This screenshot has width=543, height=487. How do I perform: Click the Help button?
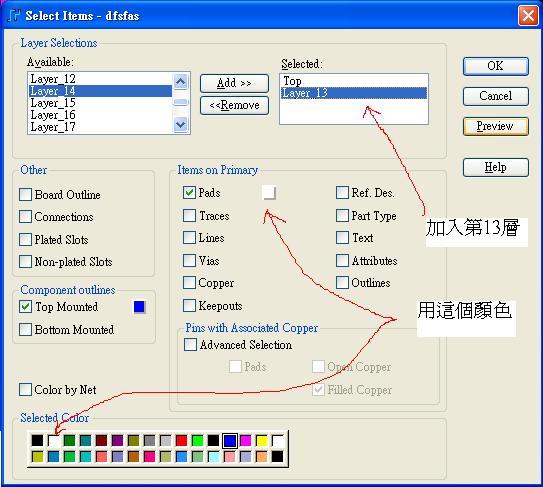[496, 167]
